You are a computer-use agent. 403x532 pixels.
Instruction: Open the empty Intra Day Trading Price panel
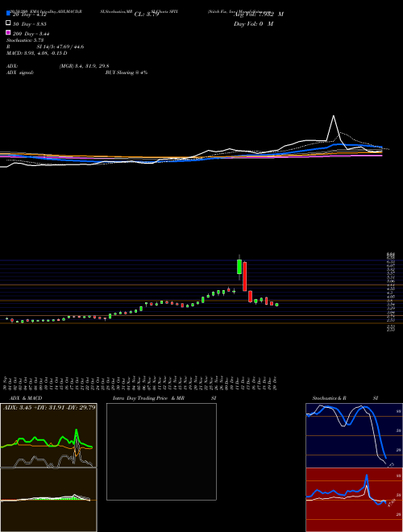(161, 451)
